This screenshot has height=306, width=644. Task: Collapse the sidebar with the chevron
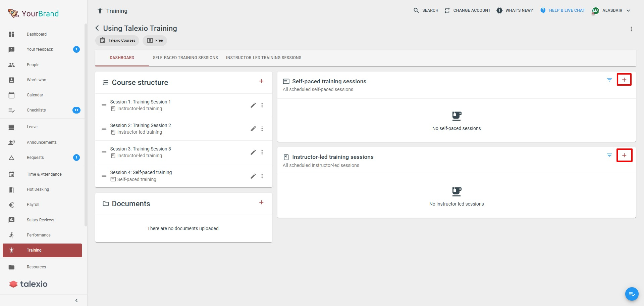(x=76, y=300)
